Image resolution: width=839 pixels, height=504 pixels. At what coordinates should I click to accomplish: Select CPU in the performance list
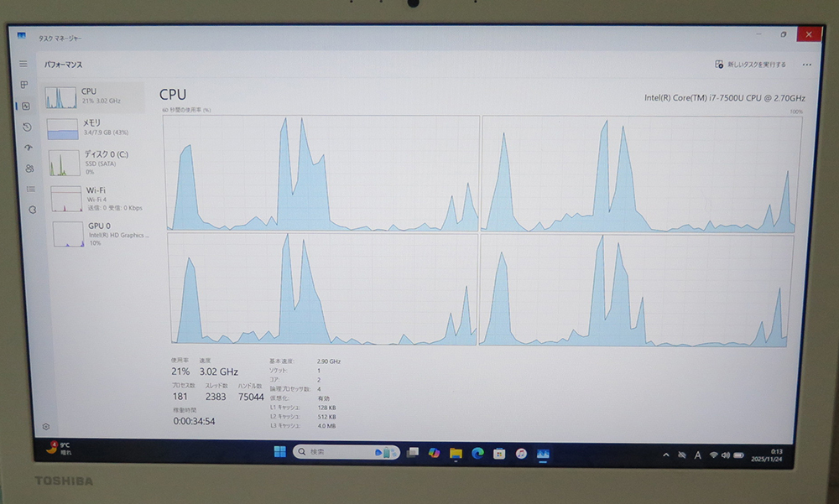[x=94, y=97]
